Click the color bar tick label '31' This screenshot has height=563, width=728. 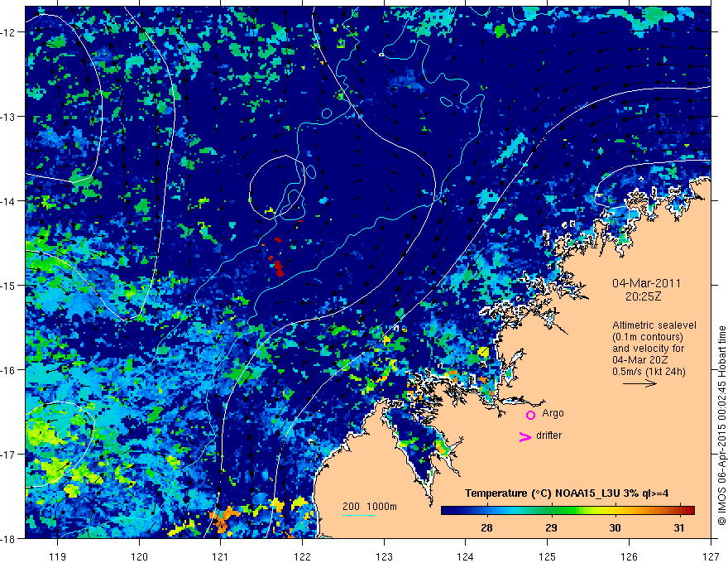point(679,527)
